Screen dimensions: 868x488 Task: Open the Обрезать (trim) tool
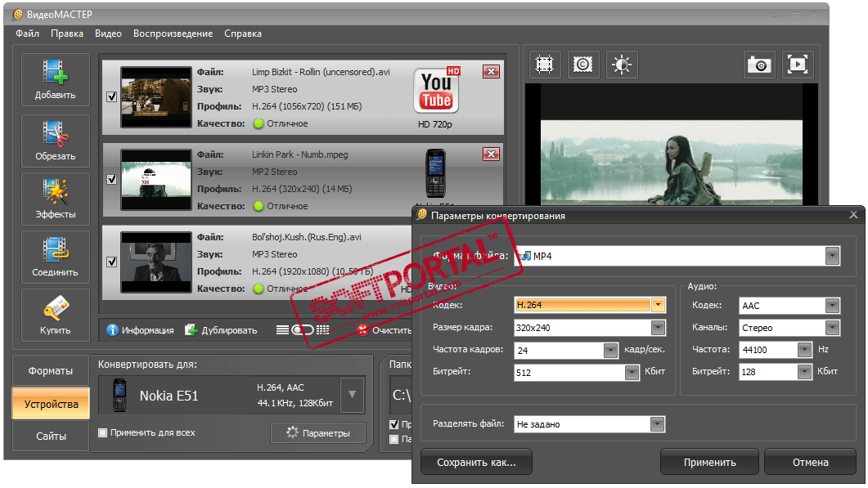(x=56, y=141)
